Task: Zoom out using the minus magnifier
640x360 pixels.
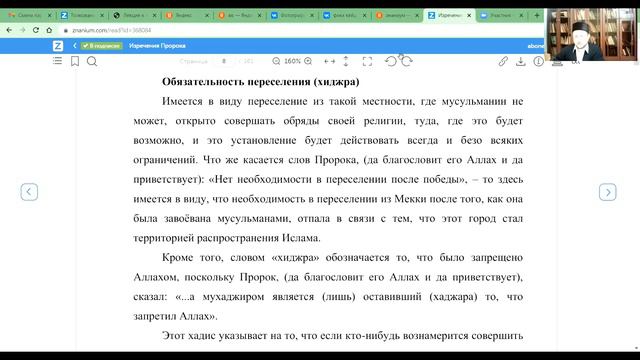Action: (276, 61)
